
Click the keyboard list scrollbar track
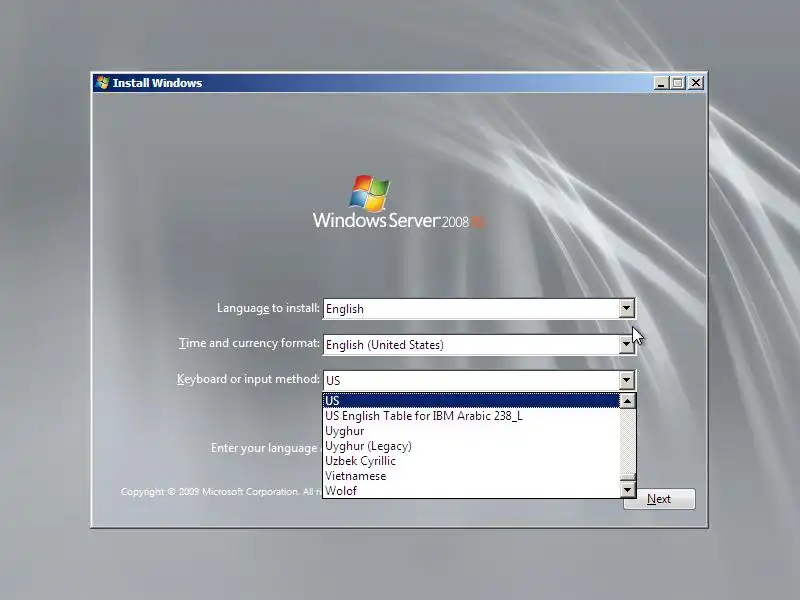point(627,441)
